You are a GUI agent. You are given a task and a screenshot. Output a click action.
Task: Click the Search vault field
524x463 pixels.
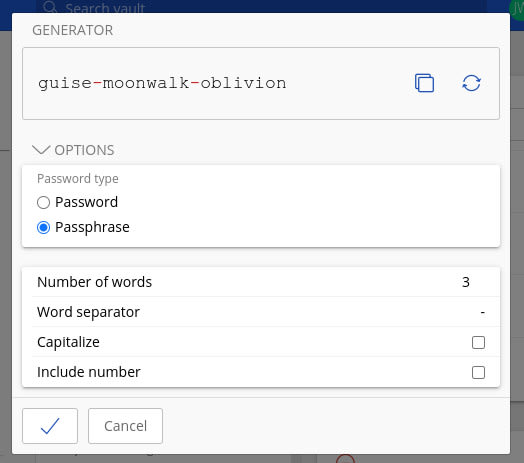tap(261, 7)
